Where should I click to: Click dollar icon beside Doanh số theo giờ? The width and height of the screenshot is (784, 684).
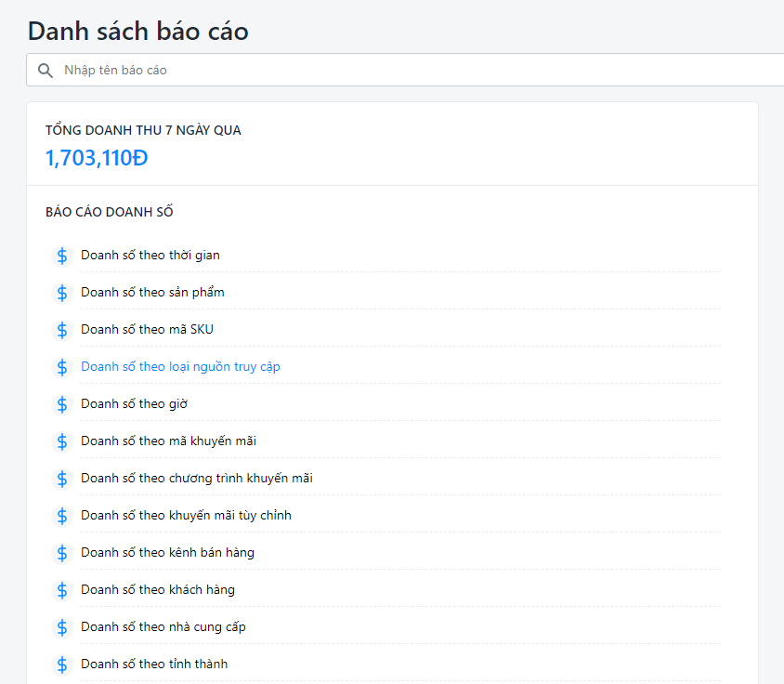coord(62,404)
